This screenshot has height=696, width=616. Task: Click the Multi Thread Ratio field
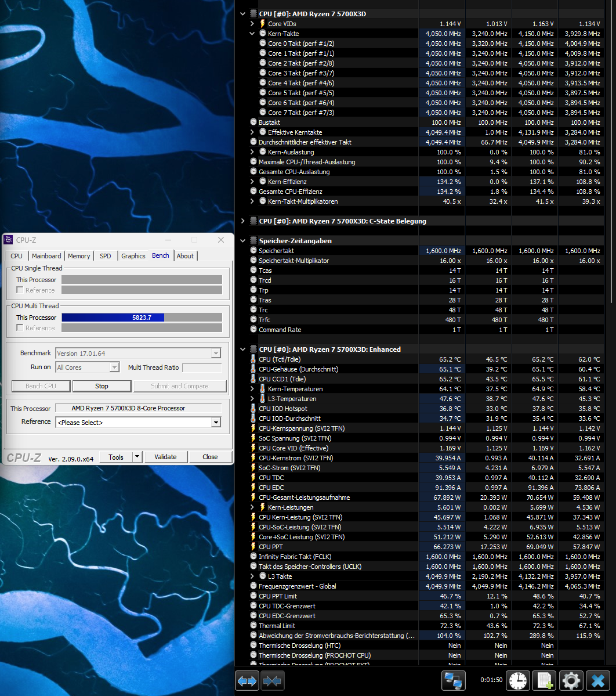tap(202, 367)
